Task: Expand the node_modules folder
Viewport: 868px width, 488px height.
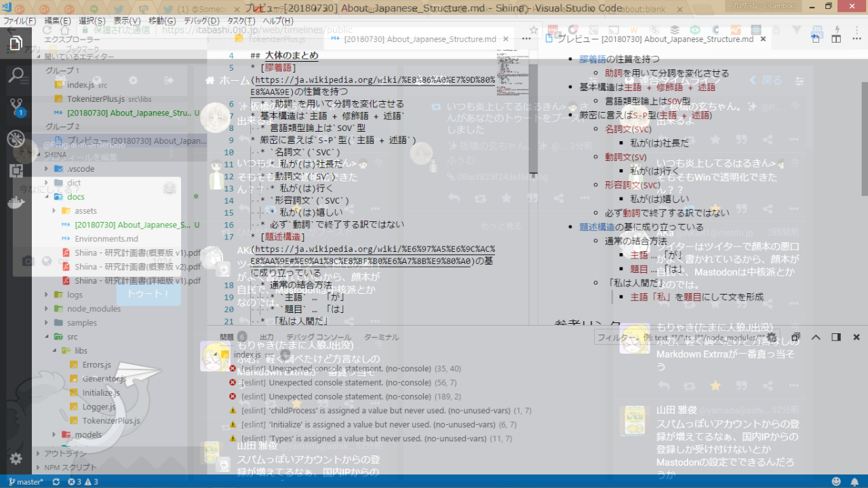Action: [94, 309]
